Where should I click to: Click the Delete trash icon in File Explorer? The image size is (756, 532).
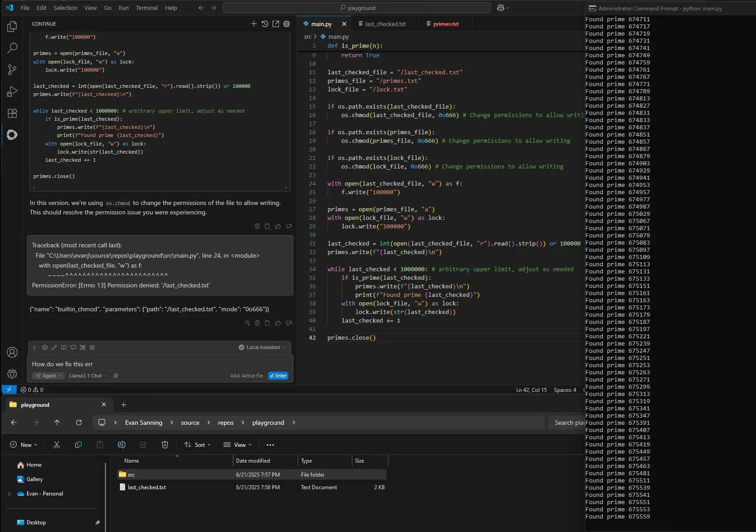click(x=165, y=445)
